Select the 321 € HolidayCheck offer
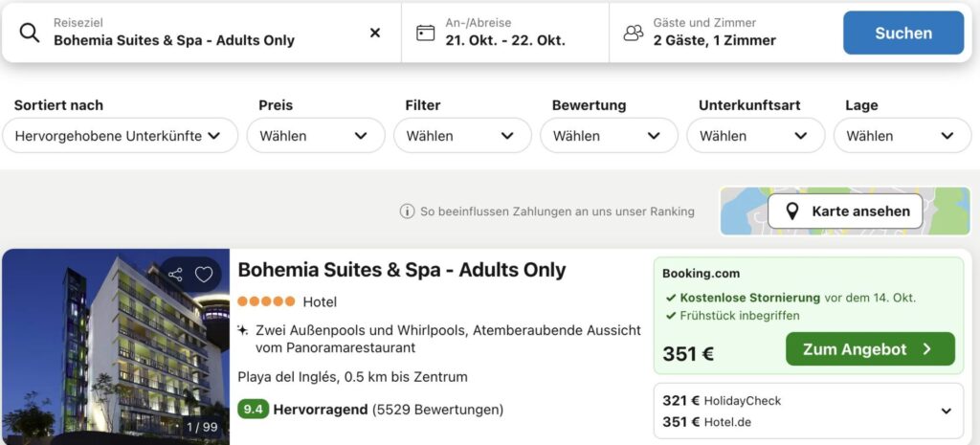This screenshot has height=445, width=980. point(722,401)
